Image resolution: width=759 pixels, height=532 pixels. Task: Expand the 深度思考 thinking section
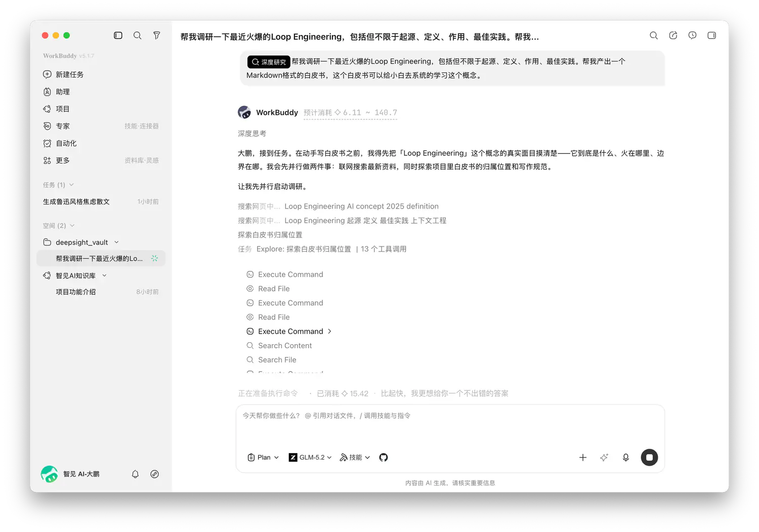pyautogui.click(x=252, y=134)
